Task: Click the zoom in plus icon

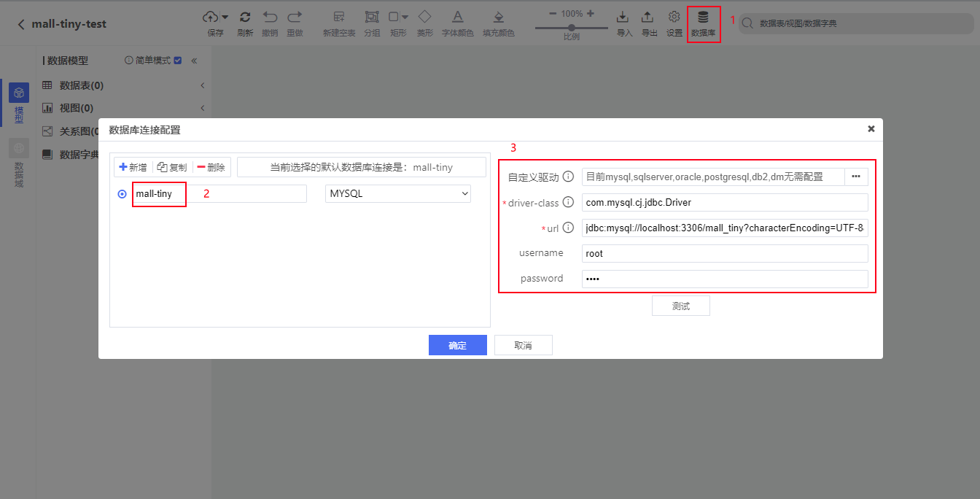Action: point(590,13)
